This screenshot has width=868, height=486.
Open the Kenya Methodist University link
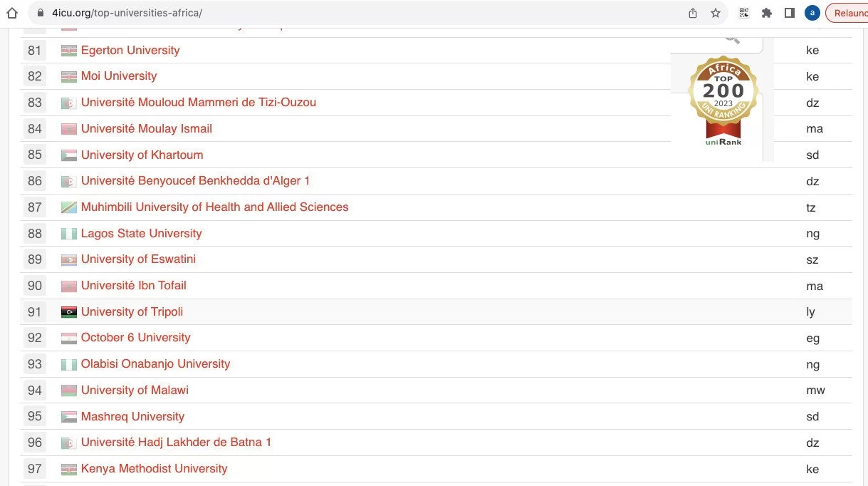click(x=154, y=469)
